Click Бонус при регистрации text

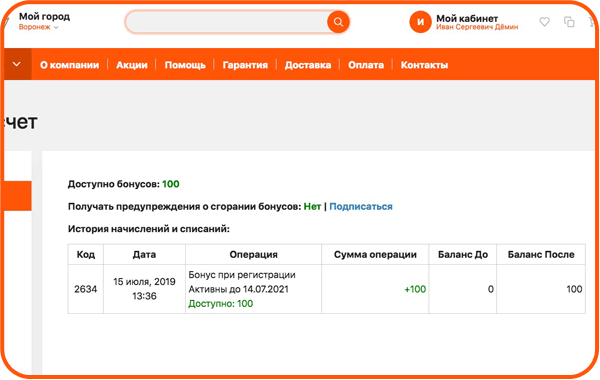point(242,275)
